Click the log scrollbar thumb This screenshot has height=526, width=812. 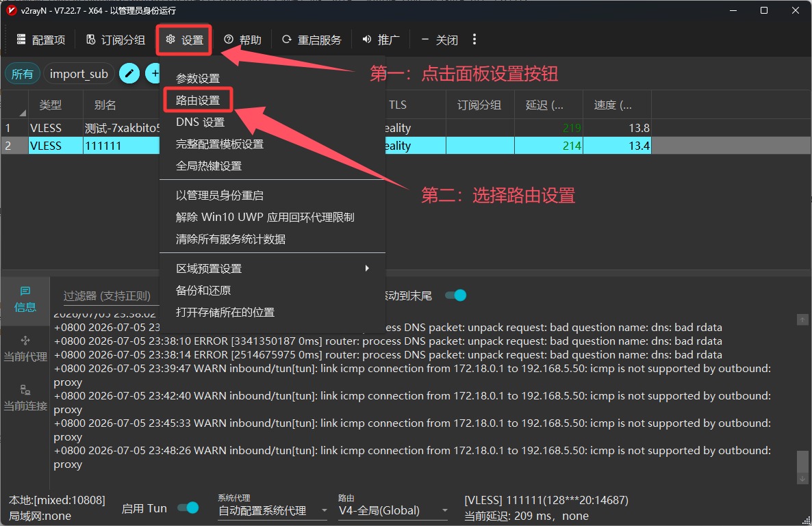point(802,461)
